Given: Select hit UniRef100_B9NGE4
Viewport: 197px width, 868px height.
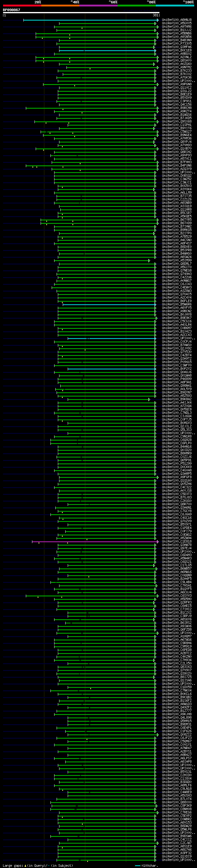Looking at the screenshot, I should [x=177, y=135].
